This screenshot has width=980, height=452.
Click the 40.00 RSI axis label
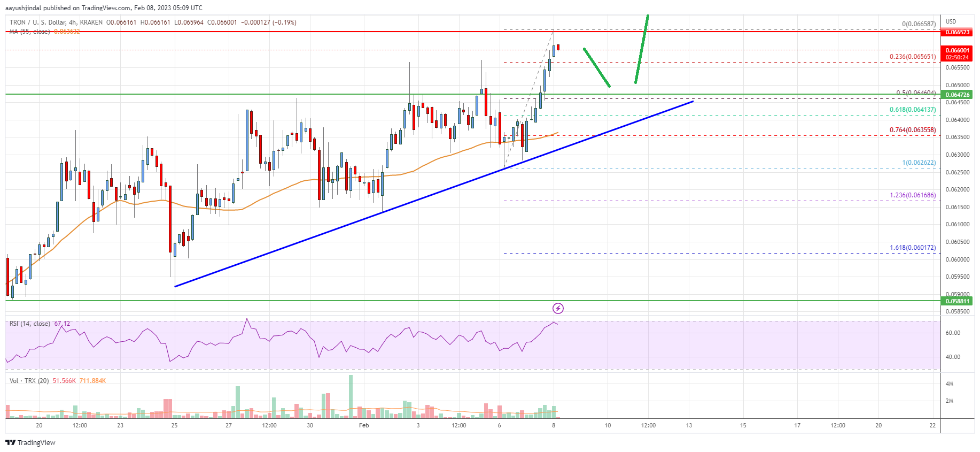tap(953, 357)
